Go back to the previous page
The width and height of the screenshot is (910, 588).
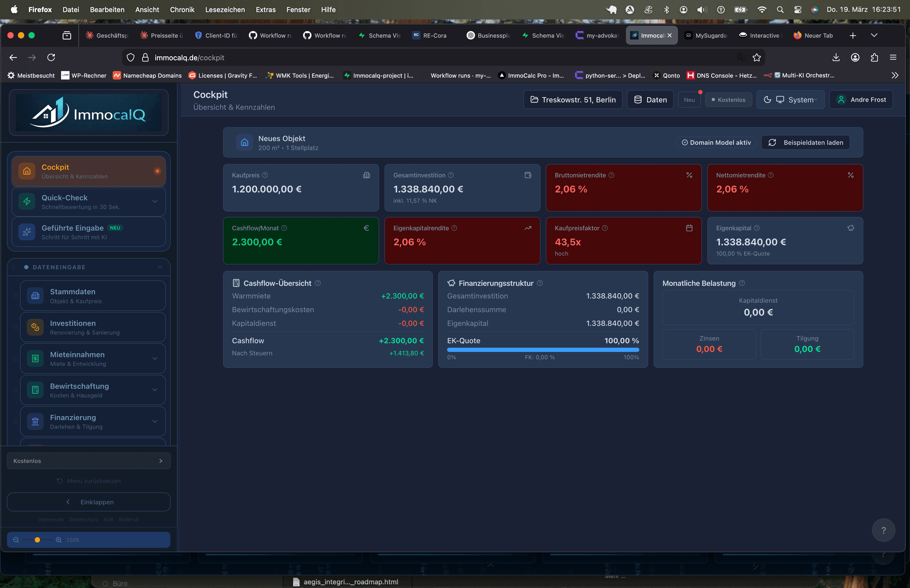[x=13, y=58]
